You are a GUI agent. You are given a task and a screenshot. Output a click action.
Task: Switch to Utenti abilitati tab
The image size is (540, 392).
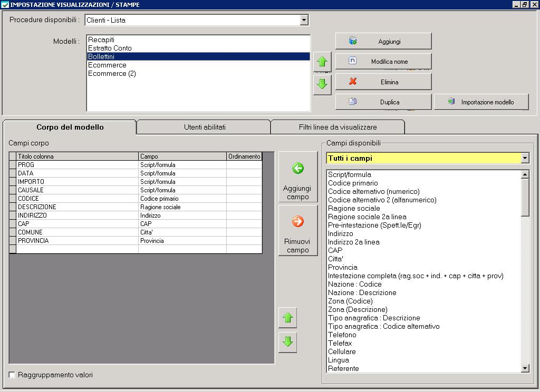coord(205,127)
